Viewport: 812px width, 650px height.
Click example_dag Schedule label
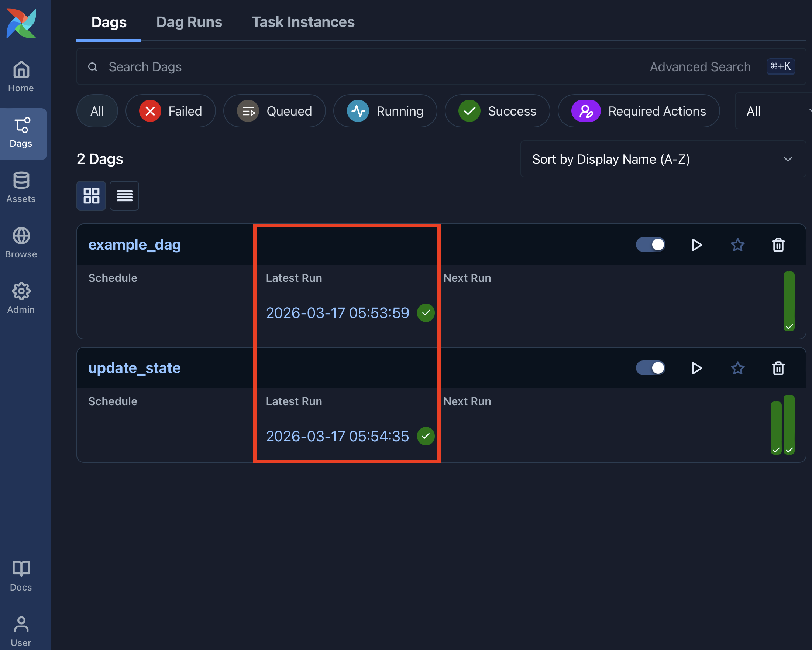tap(113, 278)
